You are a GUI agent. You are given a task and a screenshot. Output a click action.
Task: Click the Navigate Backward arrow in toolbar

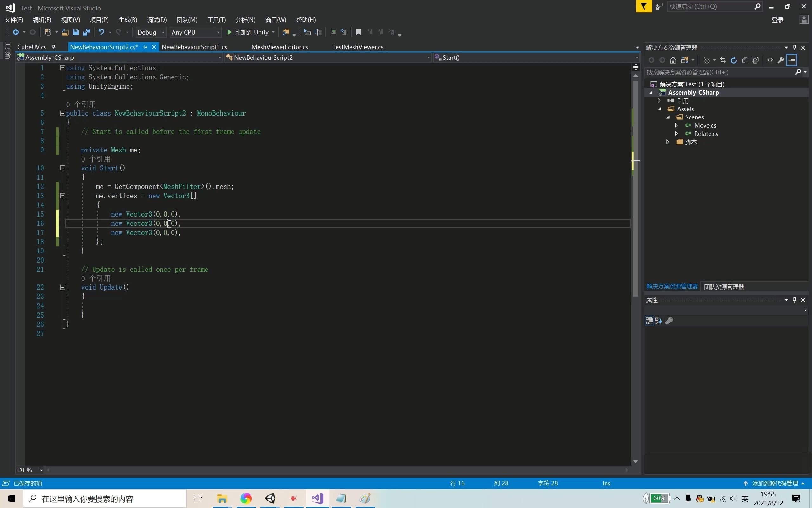(16, 32)
